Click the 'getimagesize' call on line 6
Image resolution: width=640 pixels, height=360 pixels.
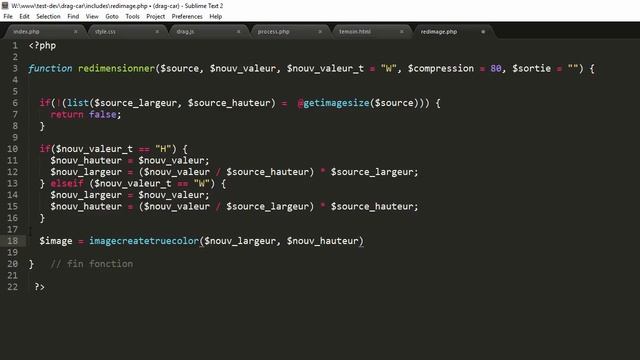click(336, 103)
